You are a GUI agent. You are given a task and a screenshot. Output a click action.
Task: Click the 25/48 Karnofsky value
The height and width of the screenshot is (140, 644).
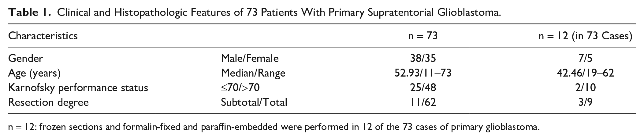(423, 88)
